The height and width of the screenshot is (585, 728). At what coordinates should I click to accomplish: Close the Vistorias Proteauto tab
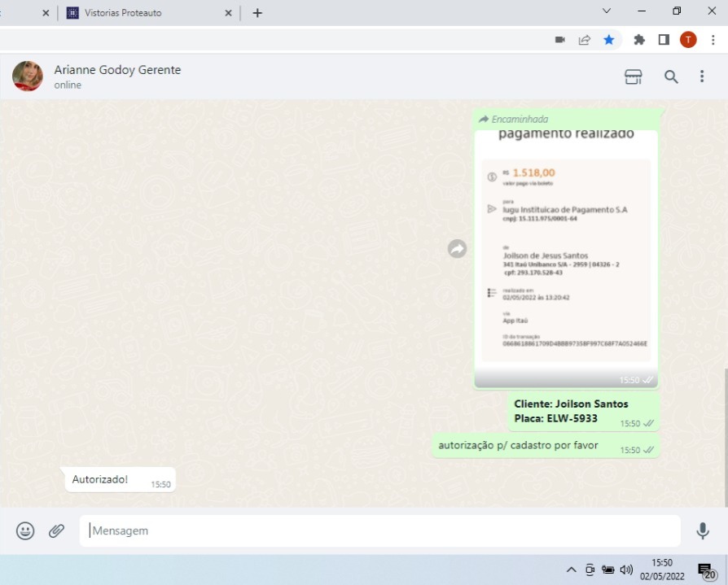coord(229,13)
